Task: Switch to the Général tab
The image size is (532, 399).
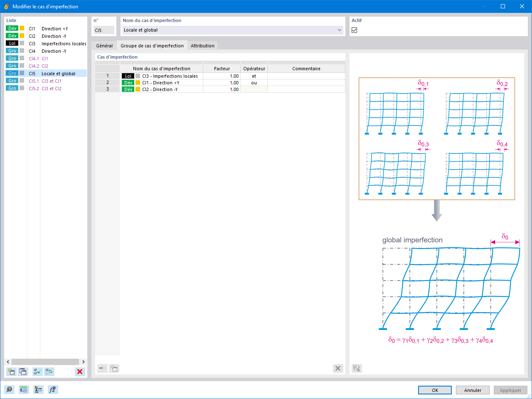Action: [x=104, y=46]
